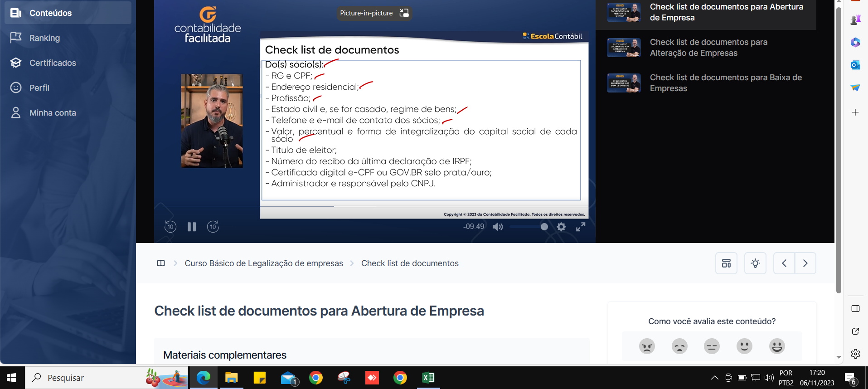This screenshot has width=868, height=389.
Task: Add a new Edge sidebar app
Action: [855, 112]
